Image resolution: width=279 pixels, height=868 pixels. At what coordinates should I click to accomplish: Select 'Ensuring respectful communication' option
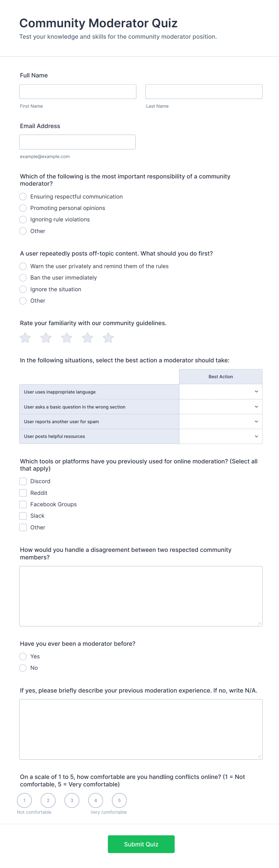click(x=23, y=196)
